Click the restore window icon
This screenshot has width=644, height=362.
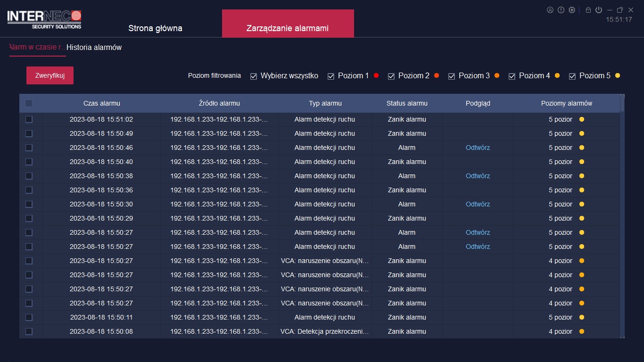[620, 10]
